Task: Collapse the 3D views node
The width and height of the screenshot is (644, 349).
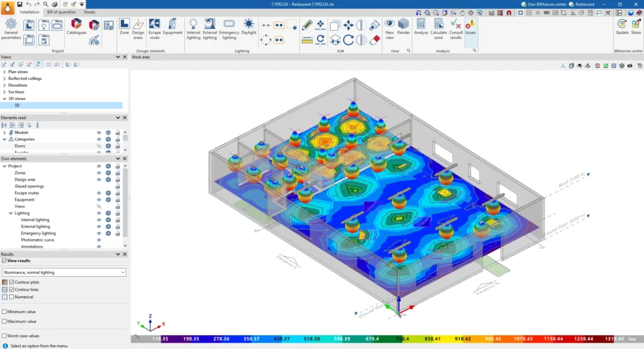Action: click(x=4, y=99)
